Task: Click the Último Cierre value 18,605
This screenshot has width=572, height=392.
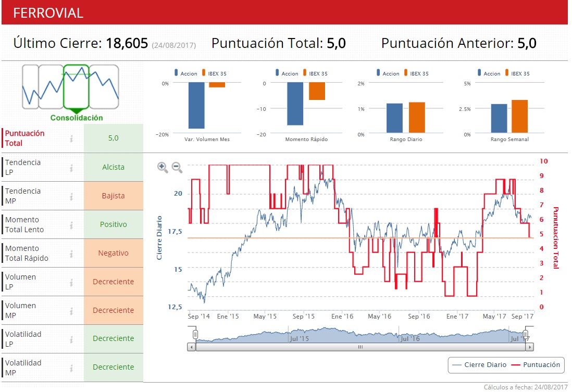Action: (x=127, y=43)
